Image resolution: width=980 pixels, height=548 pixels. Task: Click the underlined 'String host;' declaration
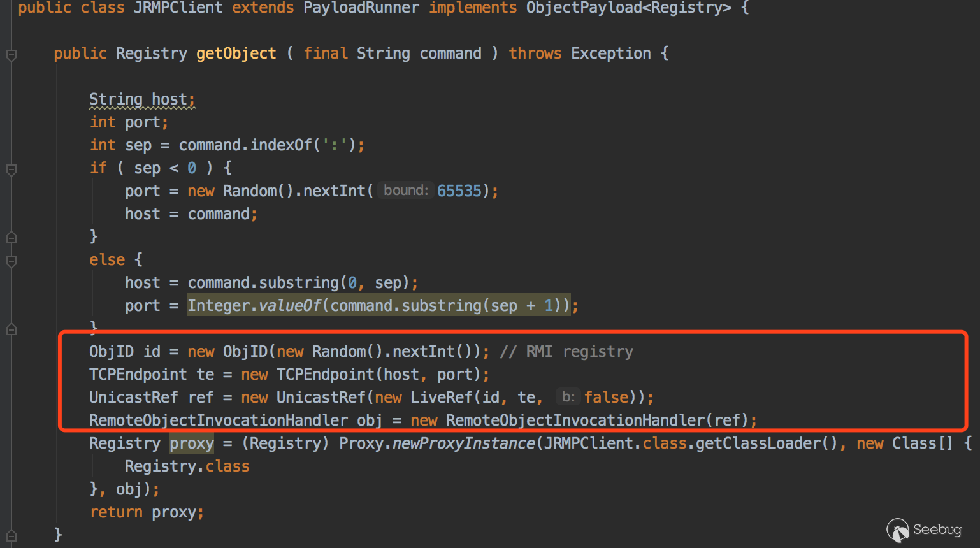pyautogui.click(x=142, y=99)
